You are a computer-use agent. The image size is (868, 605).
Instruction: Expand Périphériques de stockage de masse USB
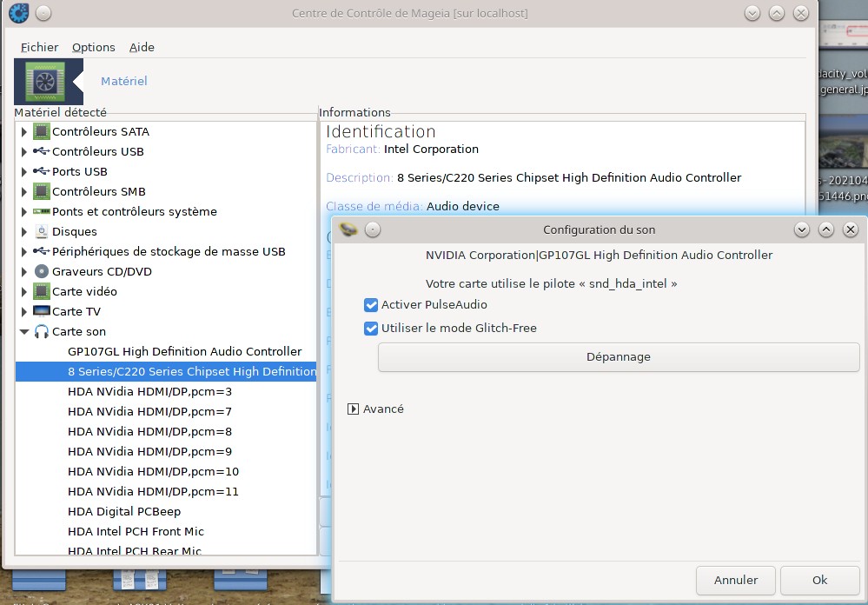(x=23, y=251)
